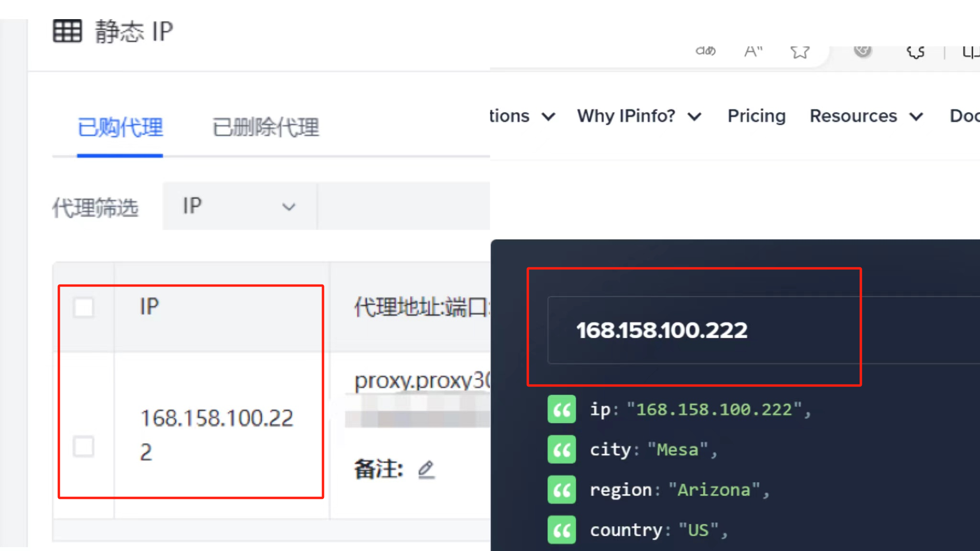Click the edit note pencil for proxy entry

tap(427, 469)
